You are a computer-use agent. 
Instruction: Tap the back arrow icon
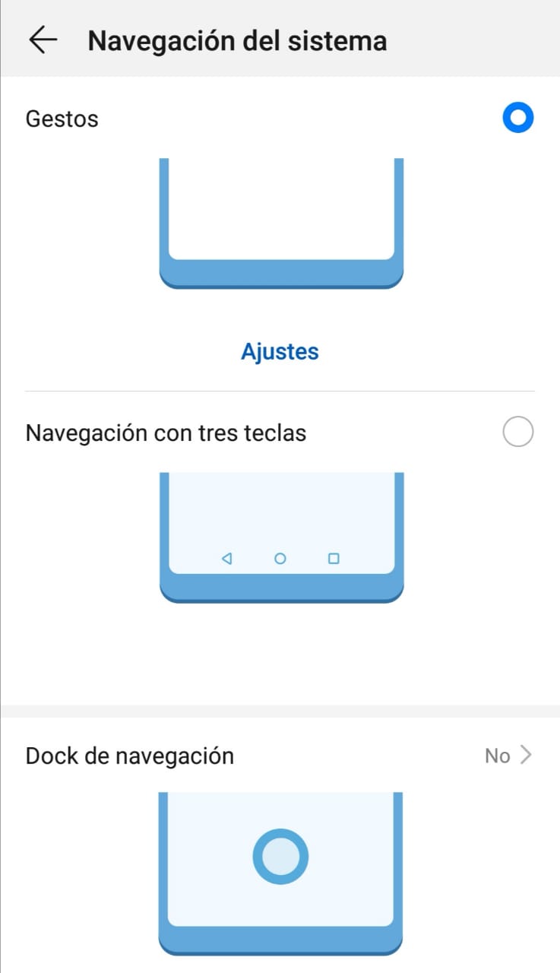coord(43,40)
